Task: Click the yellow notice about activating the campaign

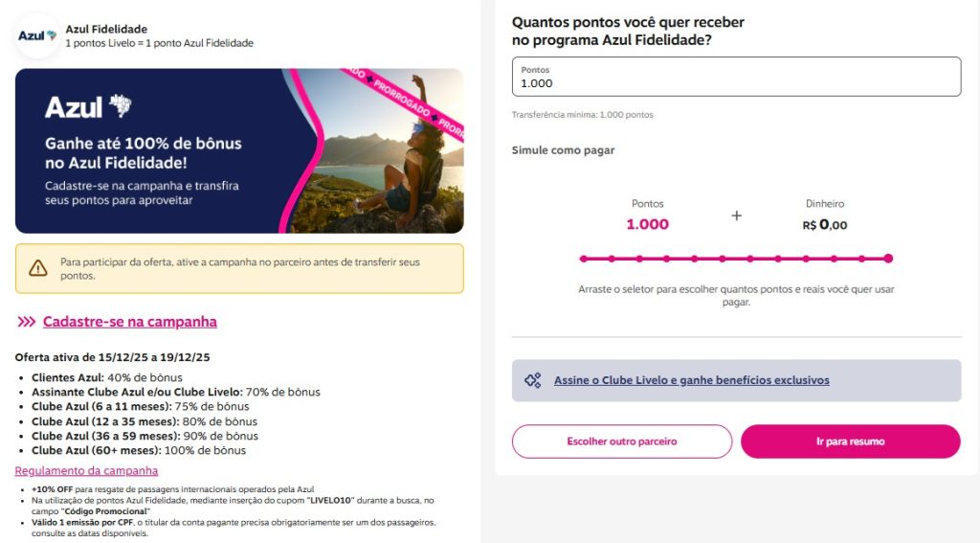Action: click(239, 268)
